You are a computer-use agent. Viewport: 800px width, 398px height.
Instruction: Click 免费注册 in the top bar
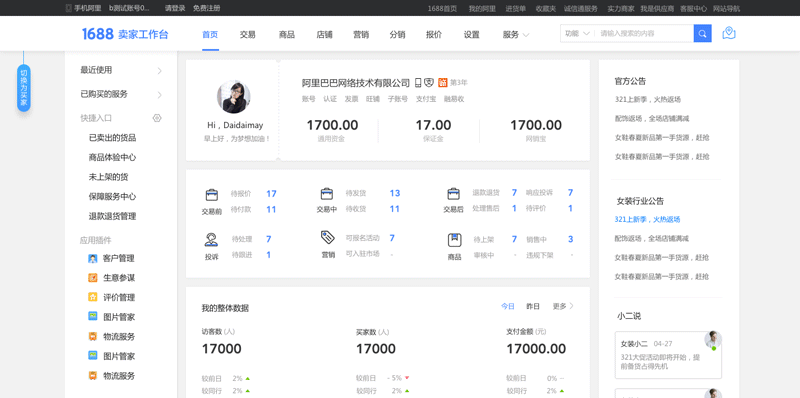[207, 8]
